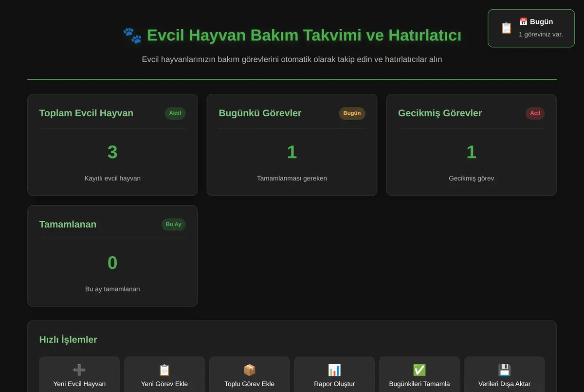The height and width of the screenshot is (392, 584).
Task: Click the floppy disk icon above Verileri Dışa Aktar
Action: (505, 370)
